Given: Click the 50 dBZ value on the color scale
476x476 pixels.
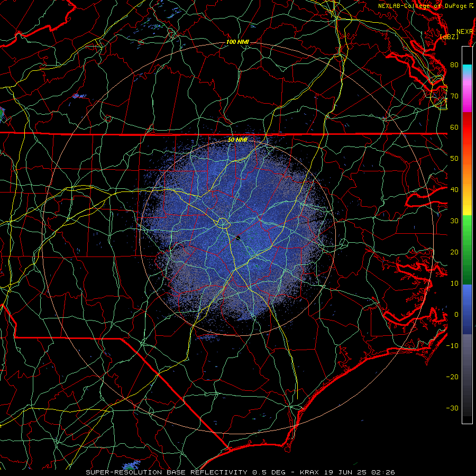Looking at the screenshot, I should coord(454,159).
